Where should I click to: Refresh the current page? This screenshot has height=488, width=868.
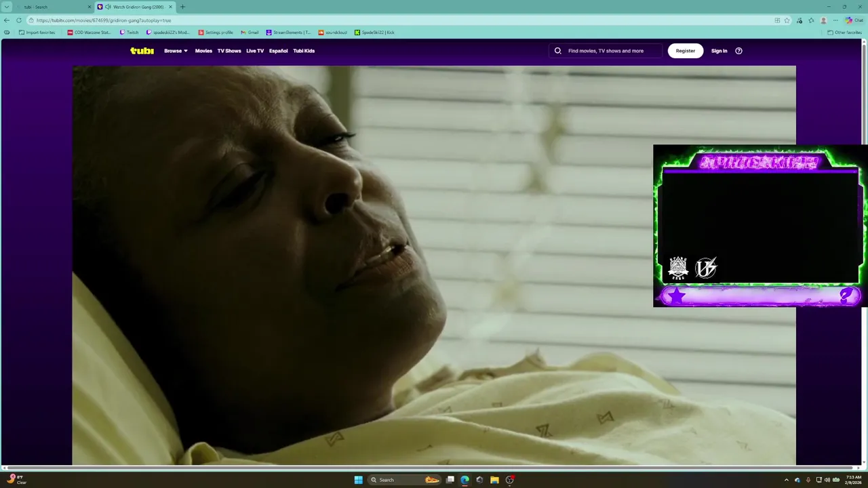[19, 20]
